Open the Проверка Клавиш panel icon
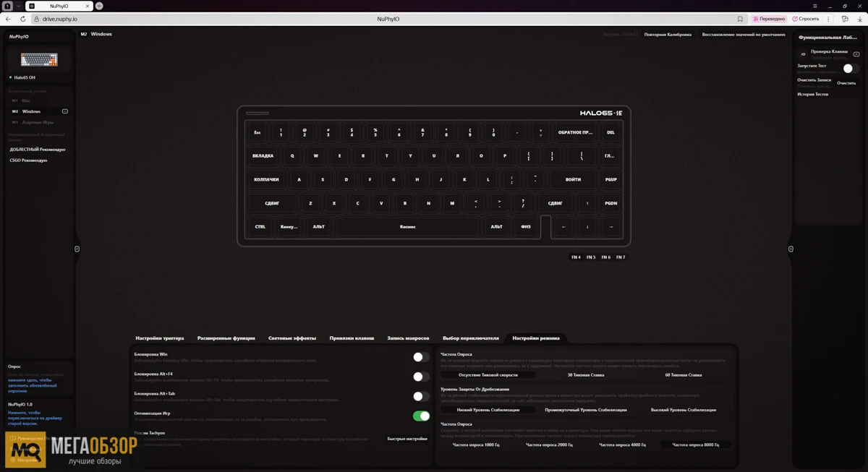Screen dimensions: 868x472 (x=856, y=54)
